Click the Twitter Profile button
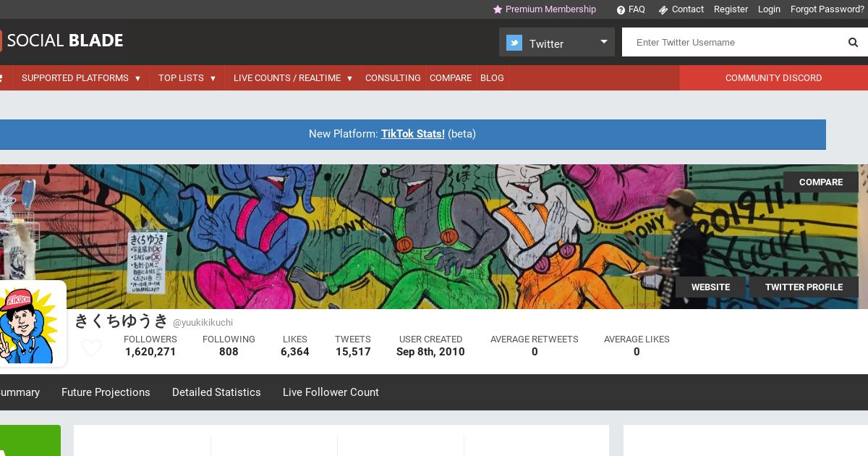Screen dimensions: 868x456 tap(804, 287)
